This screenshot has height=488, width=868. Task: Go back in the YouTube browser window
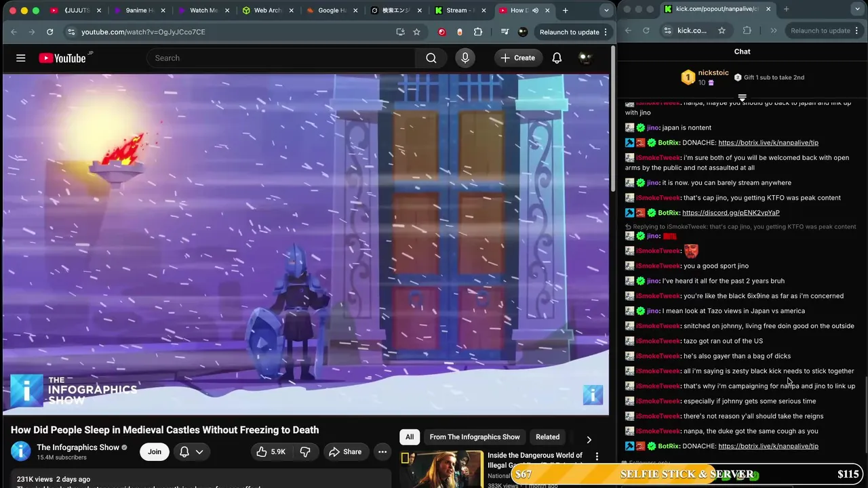[x=14, y=32]
